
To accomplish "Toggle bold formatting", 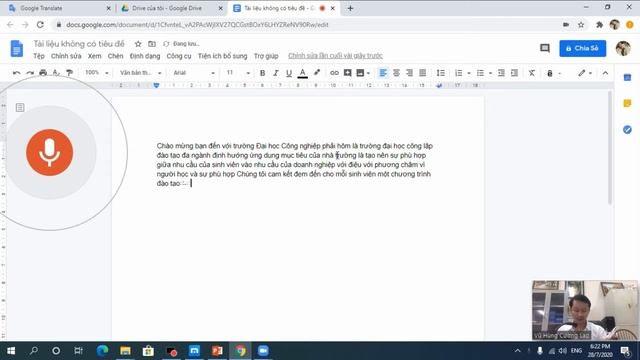I will click(262, 73).
